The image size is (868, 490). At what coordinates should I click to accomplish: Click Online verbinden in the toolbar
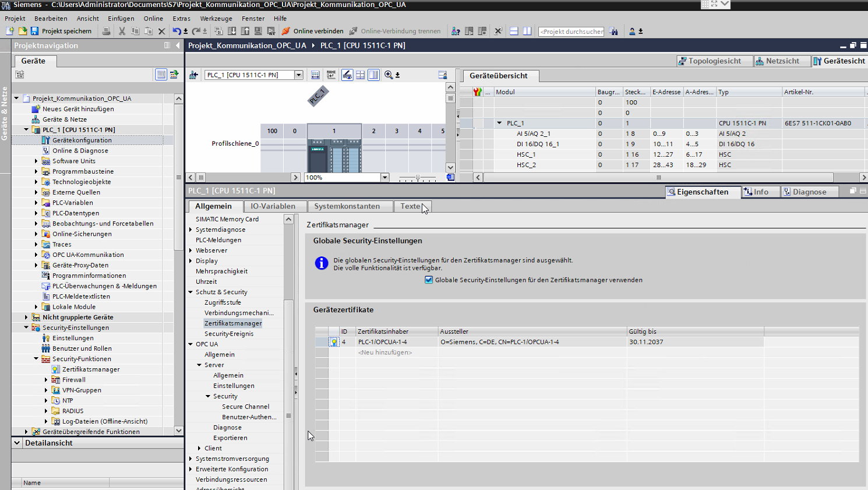click(312, 31)
